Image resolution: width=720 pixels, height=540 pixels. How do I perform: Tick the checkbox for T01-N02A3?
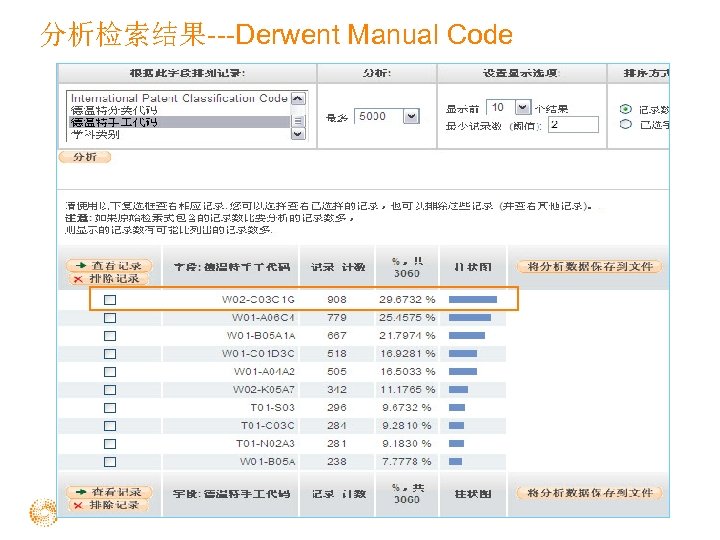pos(110,444)
